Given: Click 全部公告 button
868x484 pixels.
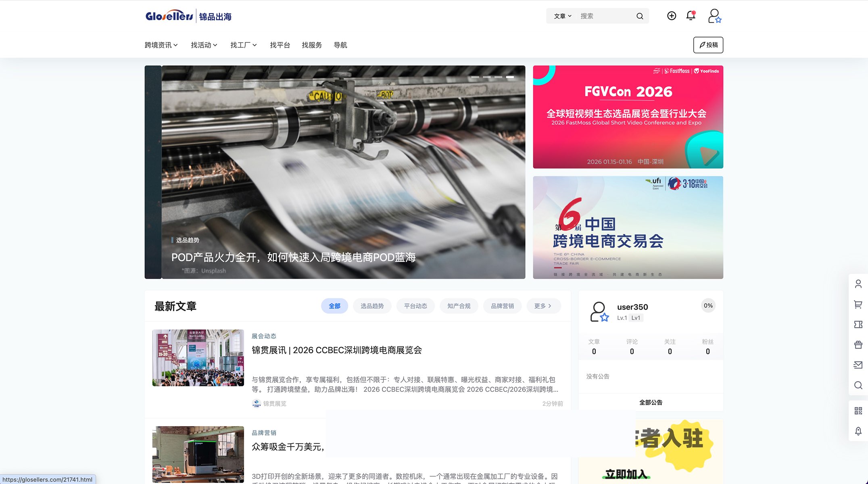Looking at the screenshot, I should [651, 402].
